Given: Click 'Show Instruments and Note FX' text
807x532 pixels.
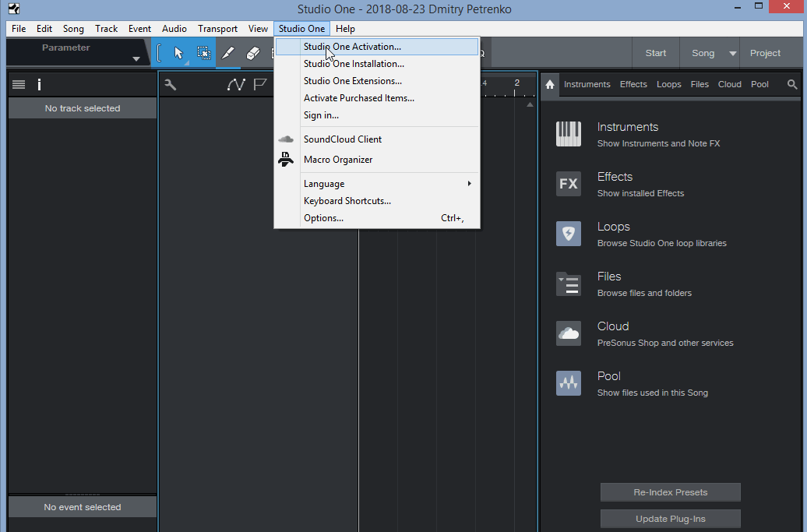Looking at the screenshot, I should point(658,143).
